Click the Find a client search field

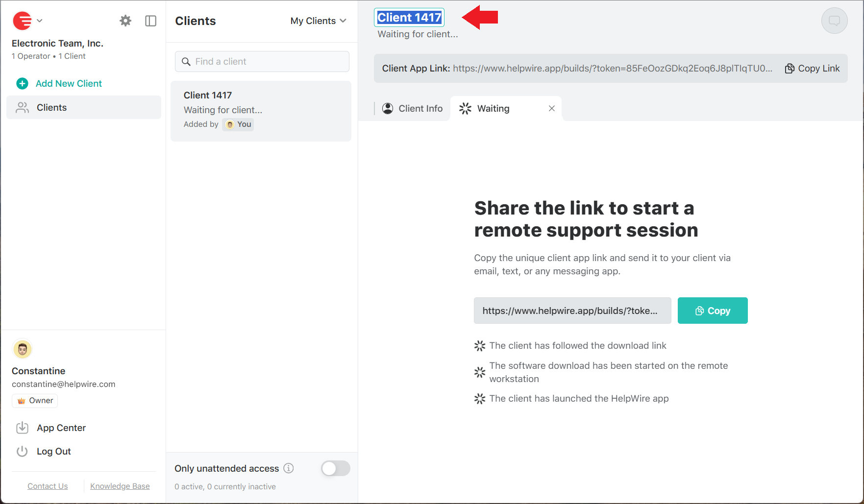click(262, 61)
